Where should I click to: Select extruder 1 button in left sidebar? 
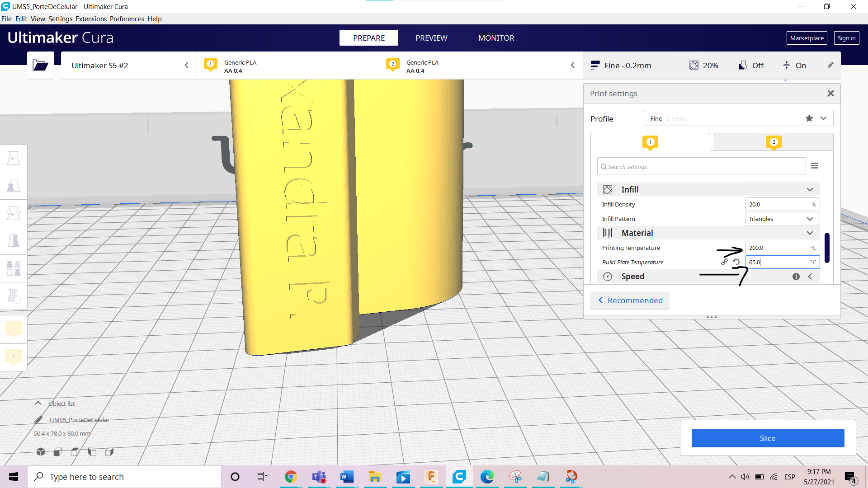pos(14,329)
